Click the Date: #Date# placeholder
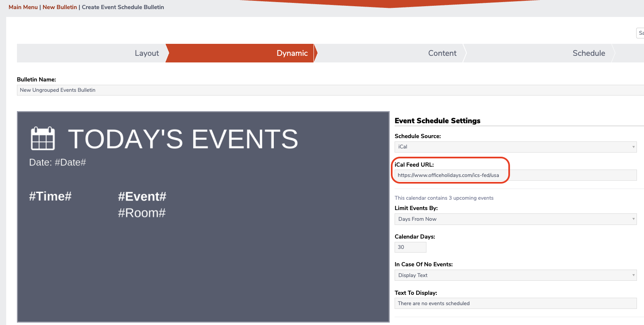 pyautogui.click(x=57, y=162)
